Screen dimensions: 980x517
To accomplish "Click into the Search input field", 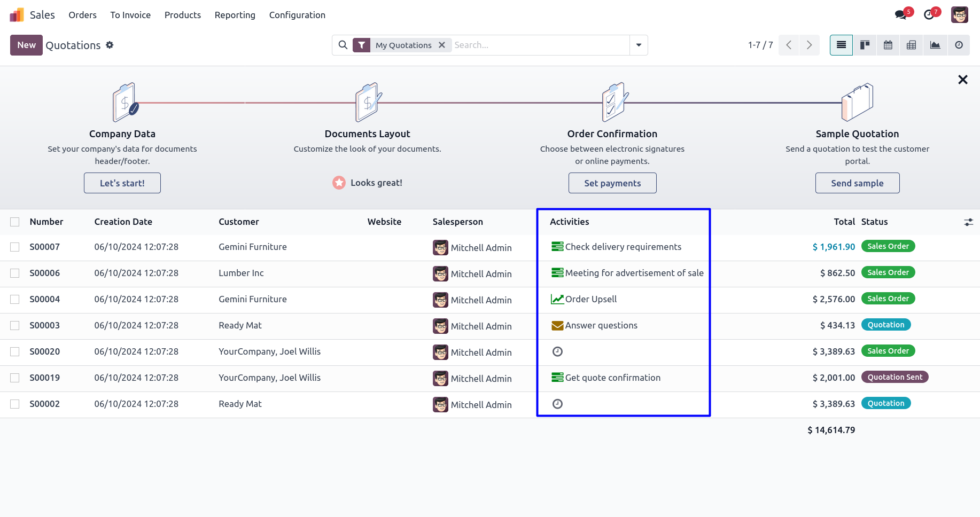I will point(540,45).
